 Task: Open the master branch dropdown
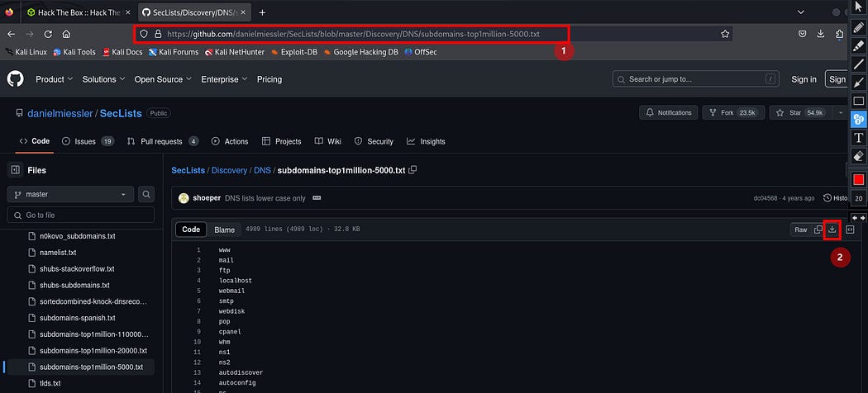(71, 195)
